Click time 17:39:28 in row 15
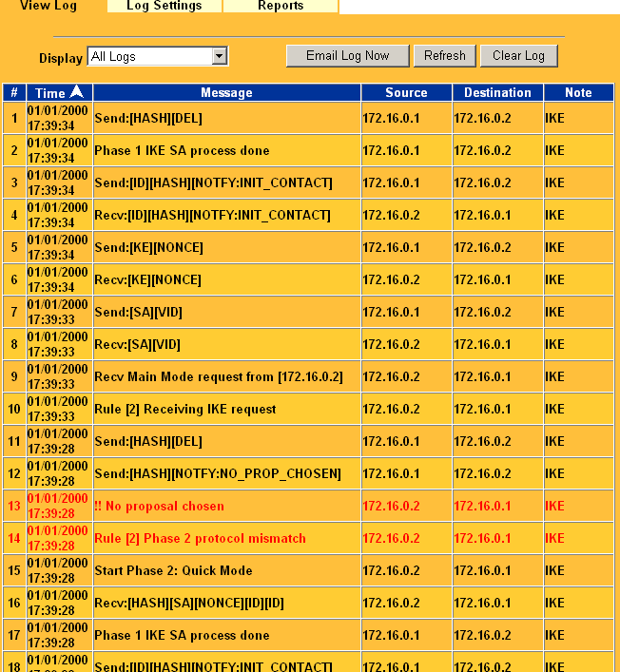This screenshot has width=620, height=672. tap(51, 578)
